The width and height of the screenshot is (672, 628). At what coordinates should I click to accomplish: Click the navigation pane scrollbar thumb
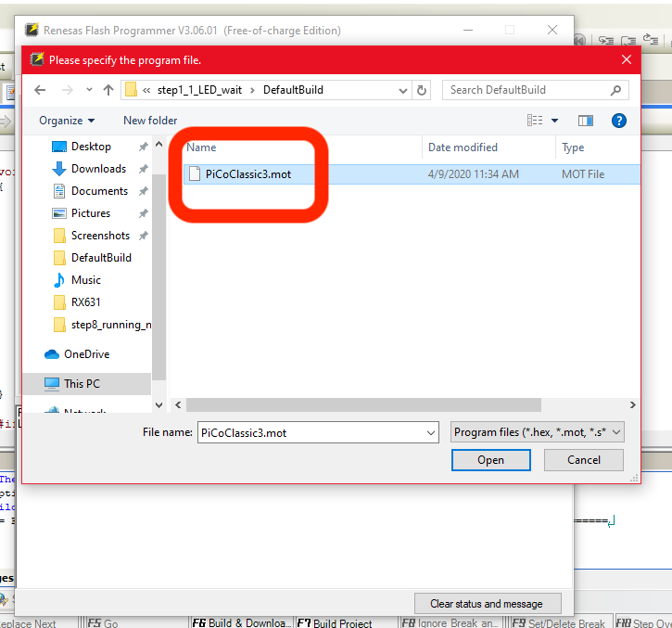point(159,277)
